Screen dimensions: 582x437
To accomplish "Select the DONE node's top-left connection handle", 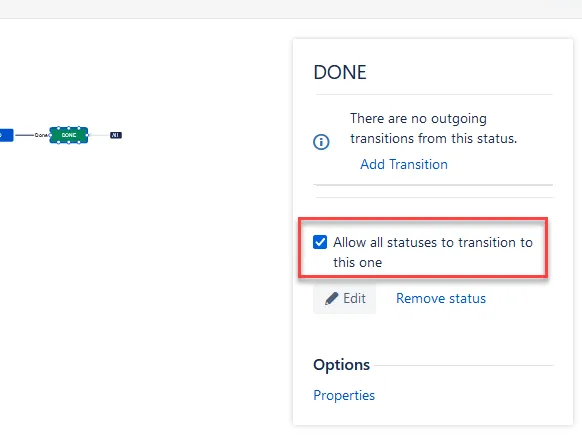I will [59, 128].
